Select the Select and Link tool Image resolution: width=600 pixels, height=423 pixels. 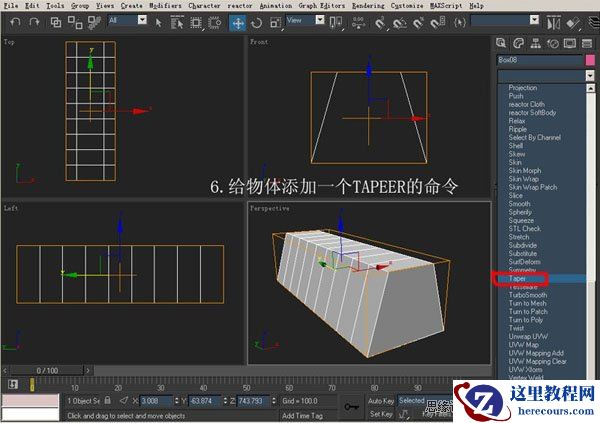pyautogui.click(x=56, y=23)
